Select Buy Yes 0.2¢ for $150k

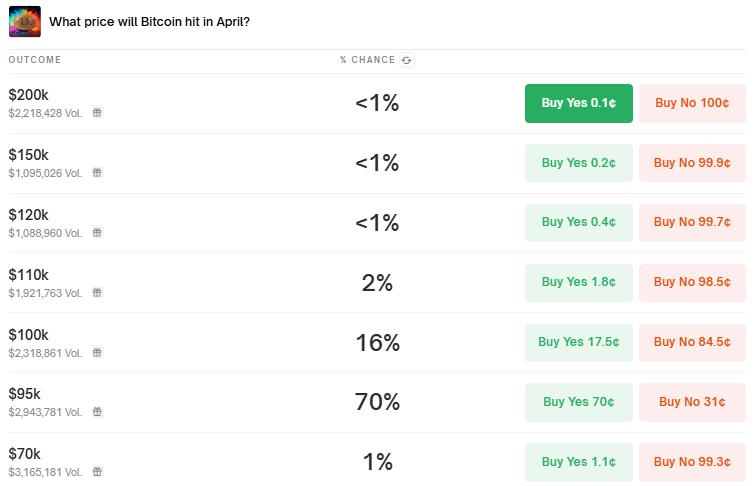(x=579, y=163)
